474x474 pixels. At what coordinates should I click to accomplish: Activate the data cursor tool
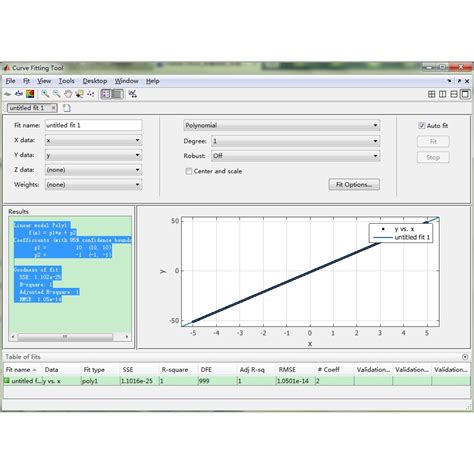pos(79,94)
